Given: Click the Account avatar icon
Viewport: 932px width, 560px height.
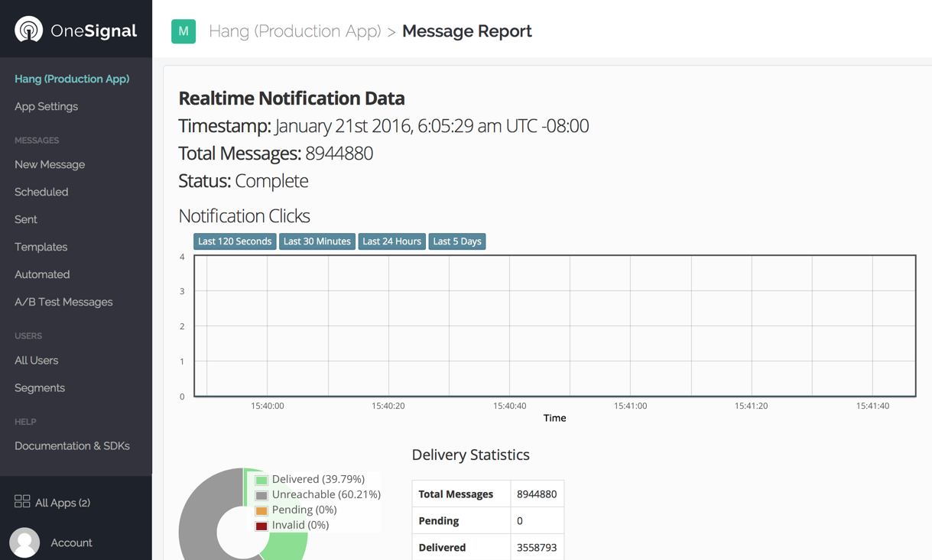Looking at the screenshot, I should 24,542.
